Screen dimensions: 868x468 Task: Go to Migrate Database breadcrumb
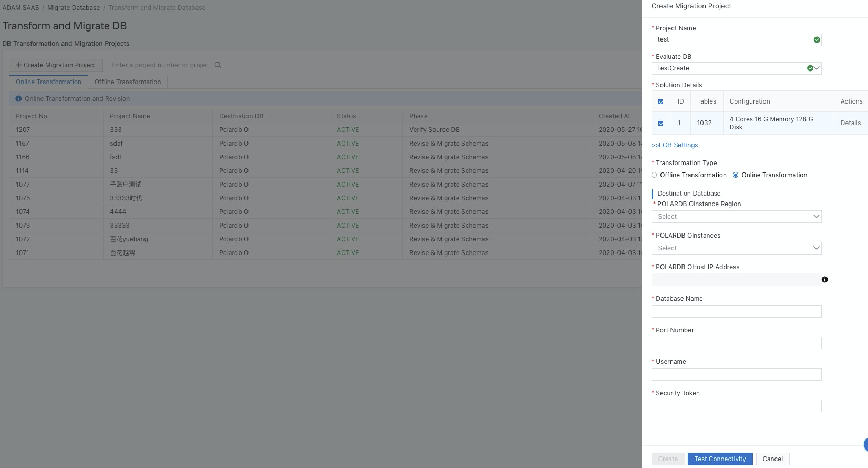pyautogui.click(x=74, y=8)
